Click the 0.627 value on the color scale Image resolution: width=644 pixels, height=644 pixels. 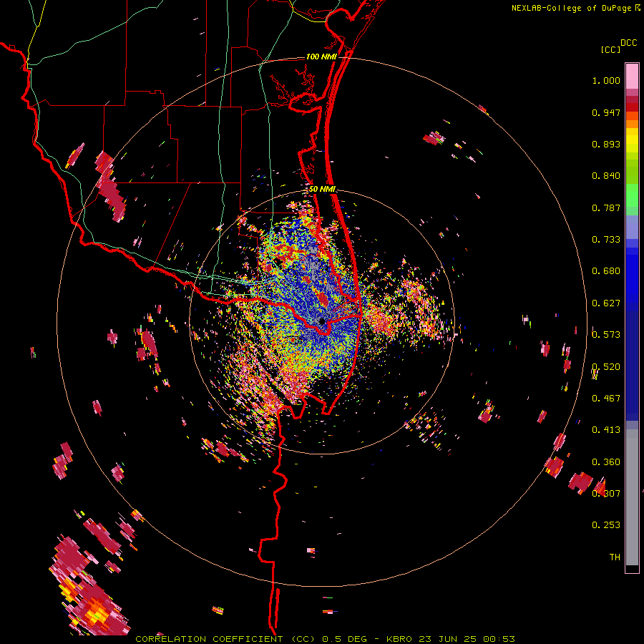coord(606,303)
